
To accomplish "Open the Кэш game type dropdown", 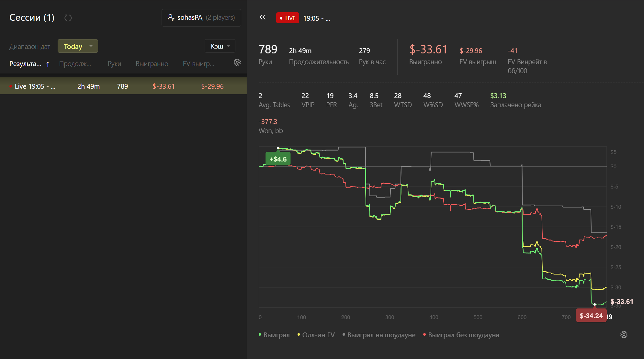I will pyautogui.click(x=220, y=46).
